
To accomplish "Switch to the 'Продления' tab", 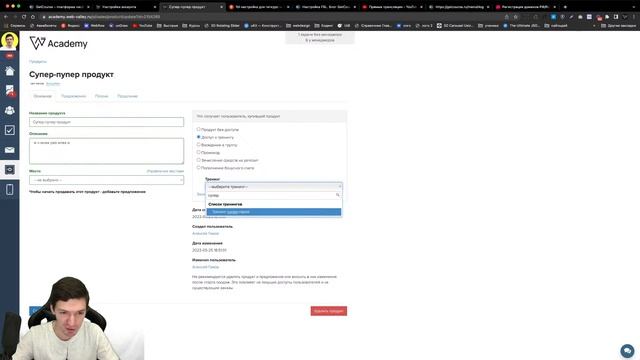I will point(127,96).
